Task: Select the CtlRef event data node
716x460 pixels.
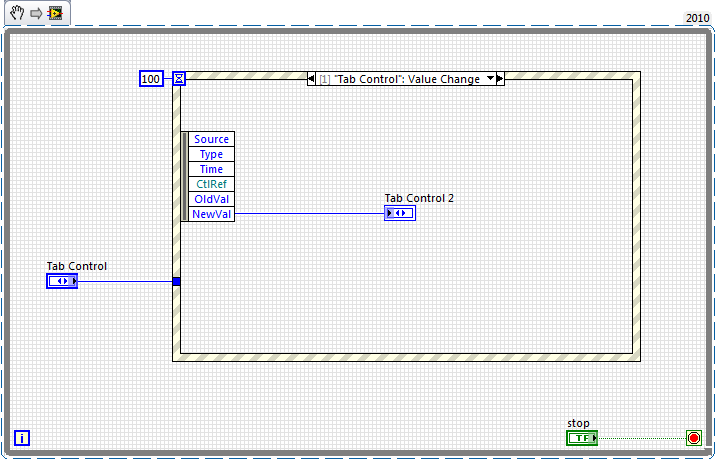Action: 211,184
